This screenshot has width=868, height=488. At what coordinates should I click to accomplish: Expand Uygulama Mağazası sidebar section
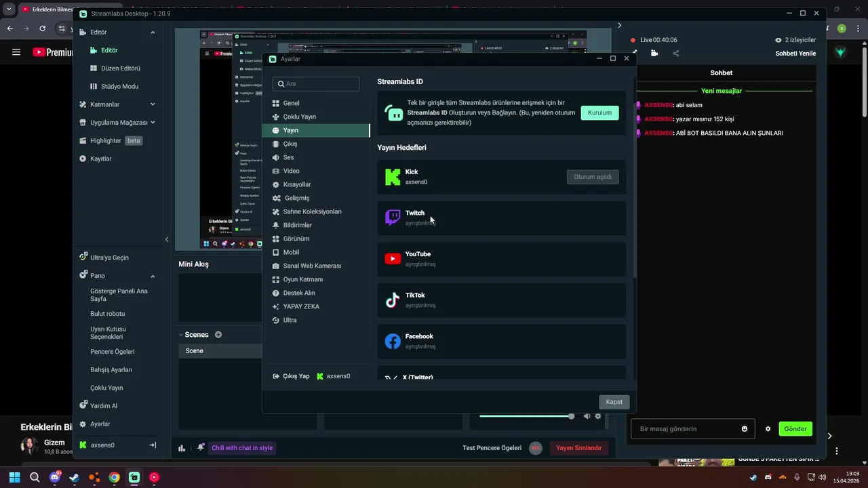pyautogui.click(x=153, y=123)
